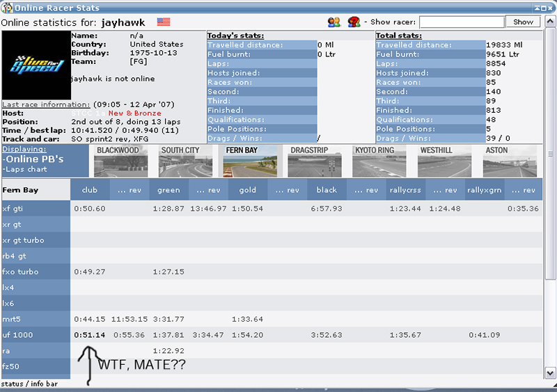This screenshot has width=557, height=392.
Task: Click the 0:49.27 fxo turbo time
Action: pos(90,272)
